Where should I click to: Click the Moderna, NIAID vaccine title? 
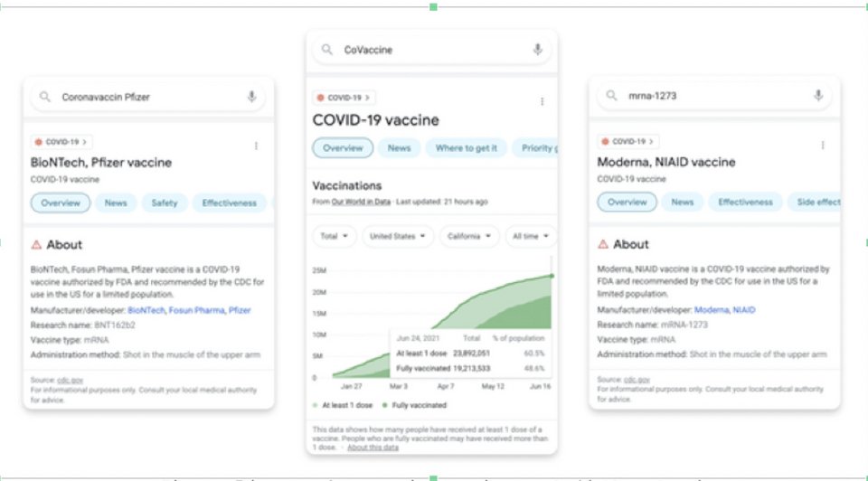point(666,162)
